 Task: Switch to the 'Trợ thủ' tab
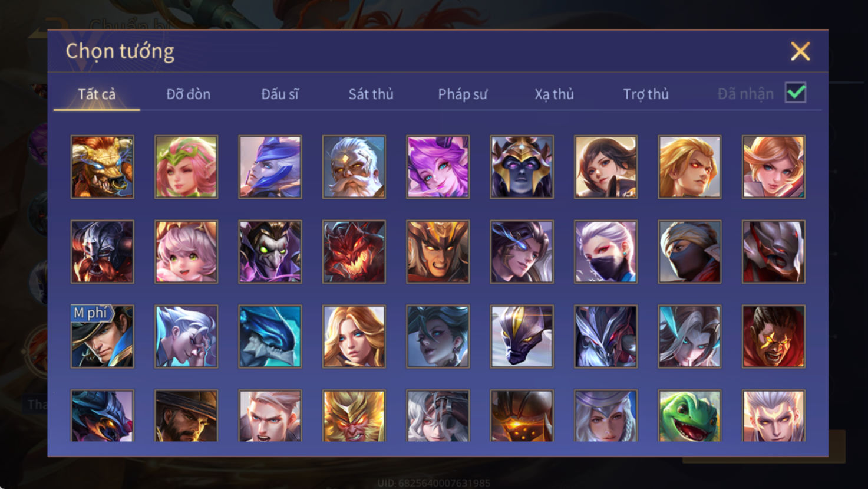point(646,94)
